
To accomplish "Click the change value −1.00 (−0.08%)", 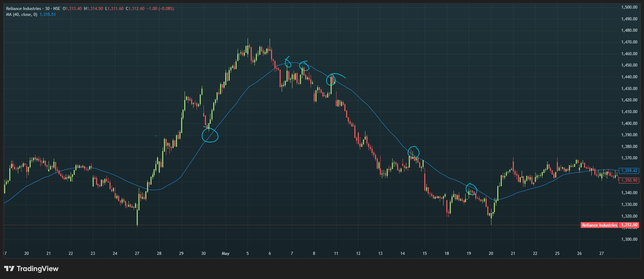I will [x=160, y=9].
